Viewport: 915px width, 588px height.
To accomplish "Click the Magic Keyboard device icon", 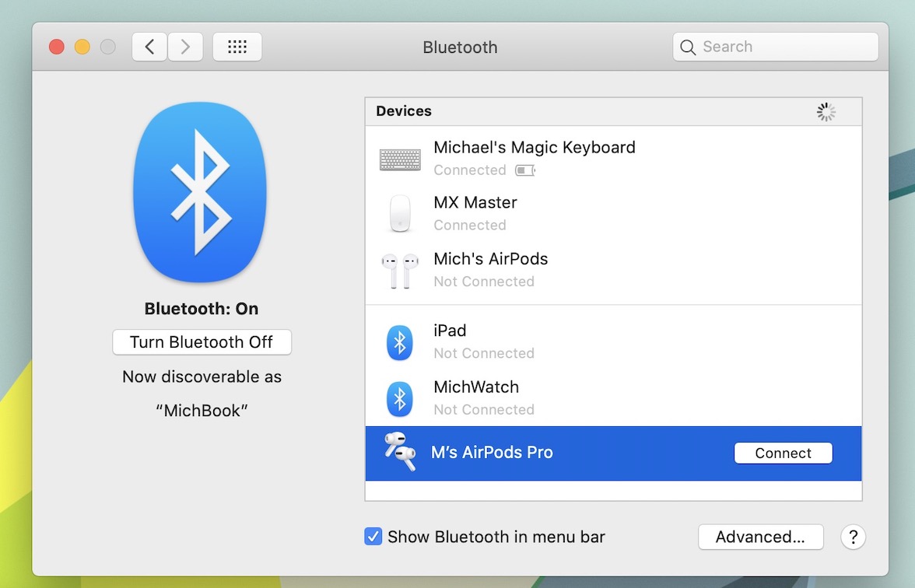I will click(x=400, y=159).
